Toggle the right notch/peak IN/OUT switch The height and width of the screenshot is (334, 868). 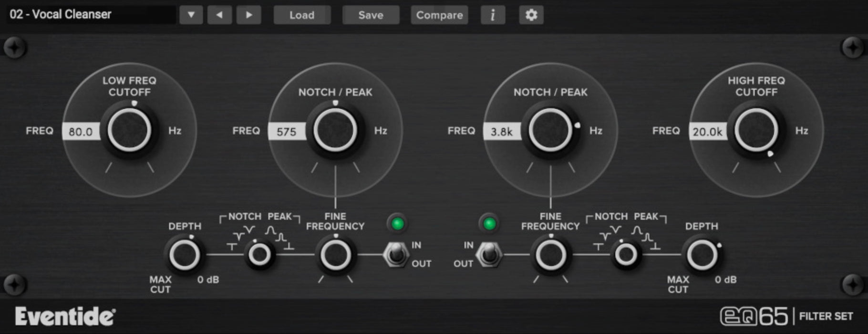[x=488, y=254]
